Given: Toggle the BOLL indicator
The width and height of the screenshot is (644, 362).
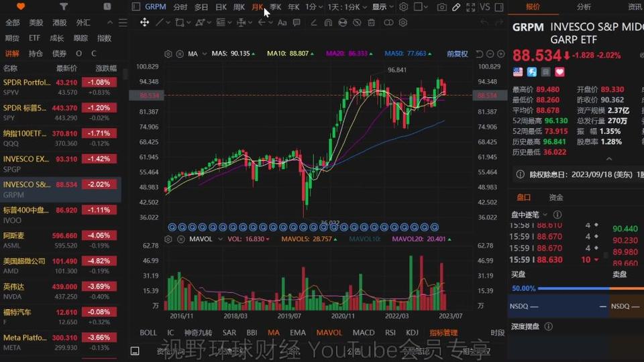Looking at the screenshot, I should tap(148, 333).
